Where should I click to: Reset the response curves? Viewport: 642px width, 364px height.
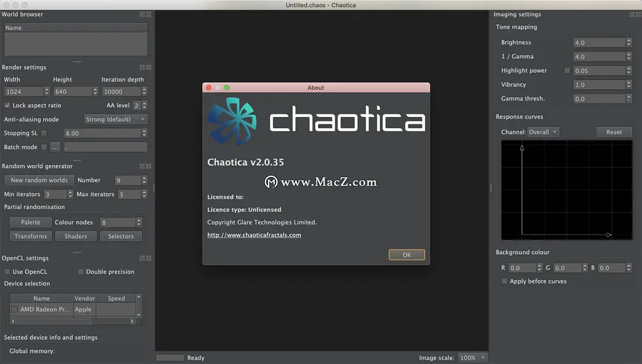[x=613, y=132]
